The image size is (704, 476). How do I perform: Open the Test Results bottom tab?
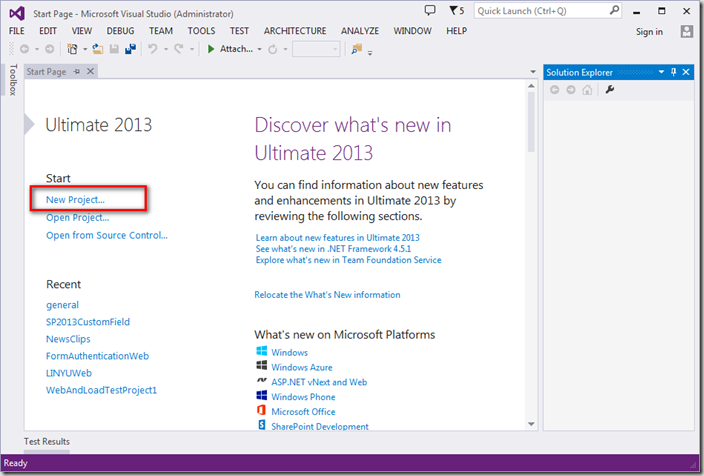47,442
